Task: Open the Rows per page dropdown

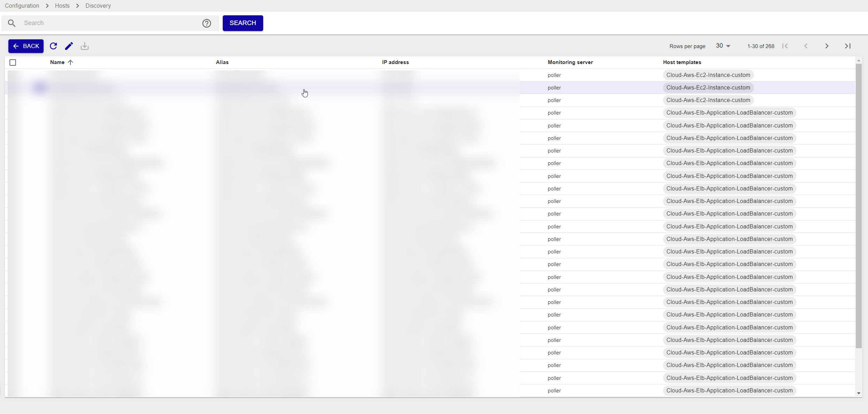Action: [723, 46]
